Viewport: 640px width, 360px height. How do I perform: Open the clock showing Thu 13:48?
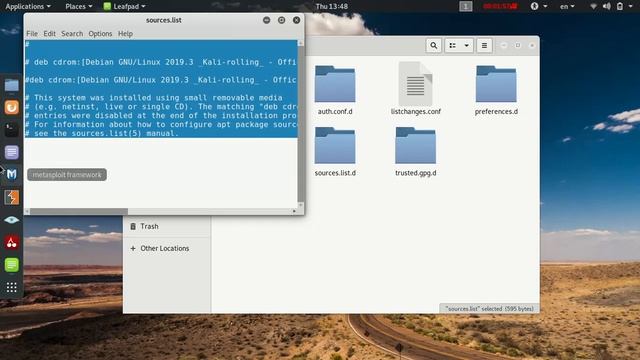click(x=331, y=6)
